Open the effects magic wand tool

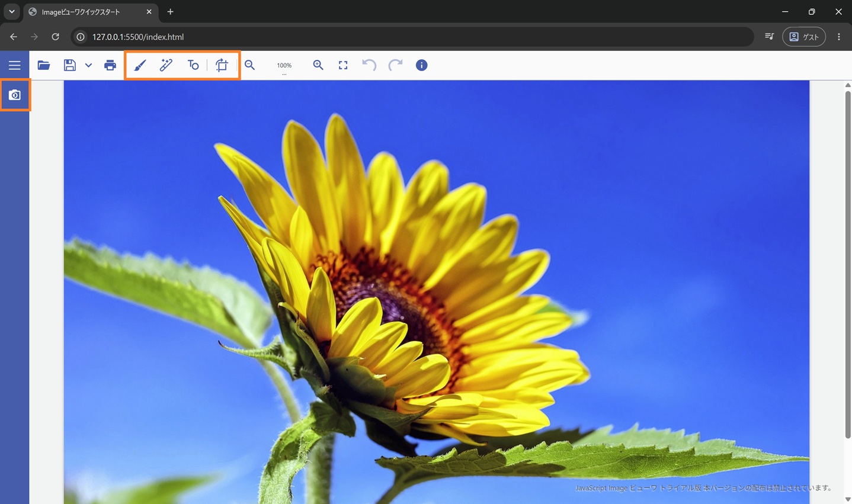166,65
